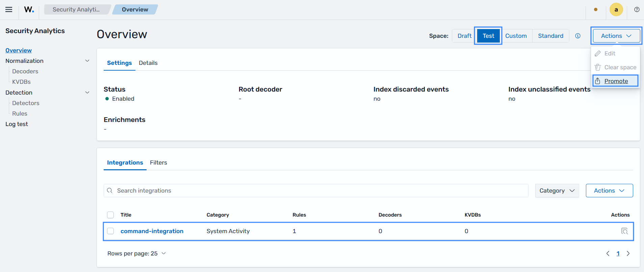This screenshot has width=644, height=272.
Task: Click the Overview breadcrumb
Action: 135,9
